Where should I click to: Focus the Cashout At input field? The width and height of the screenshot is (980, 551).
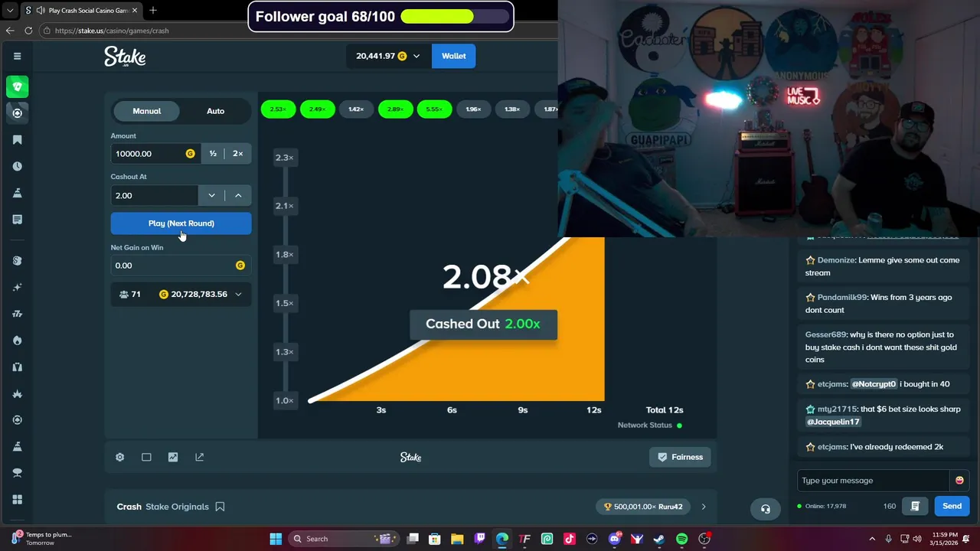(x=155, y=195)
